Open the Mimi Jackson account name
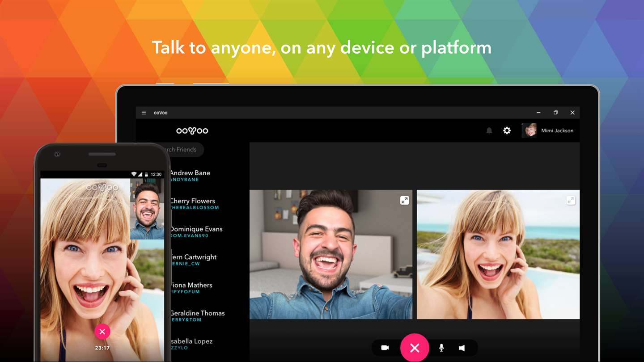This screenshot has height=362, width=644. (557, 130)
